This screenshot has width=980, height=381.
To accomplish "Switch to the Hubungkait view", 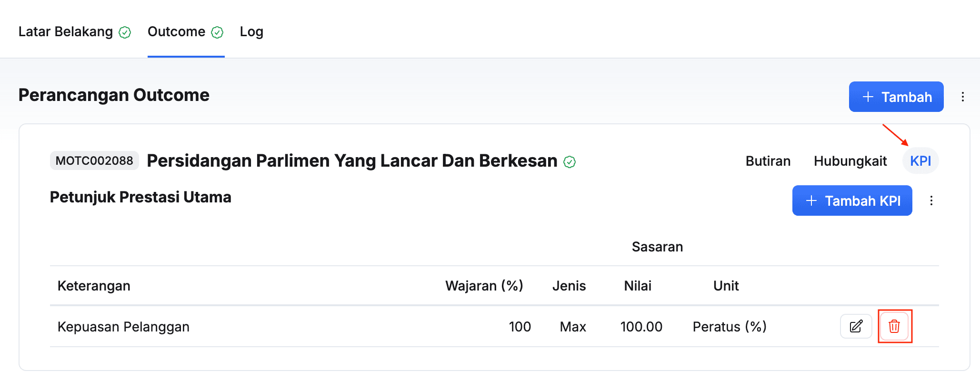I will (x=850, y=161).
